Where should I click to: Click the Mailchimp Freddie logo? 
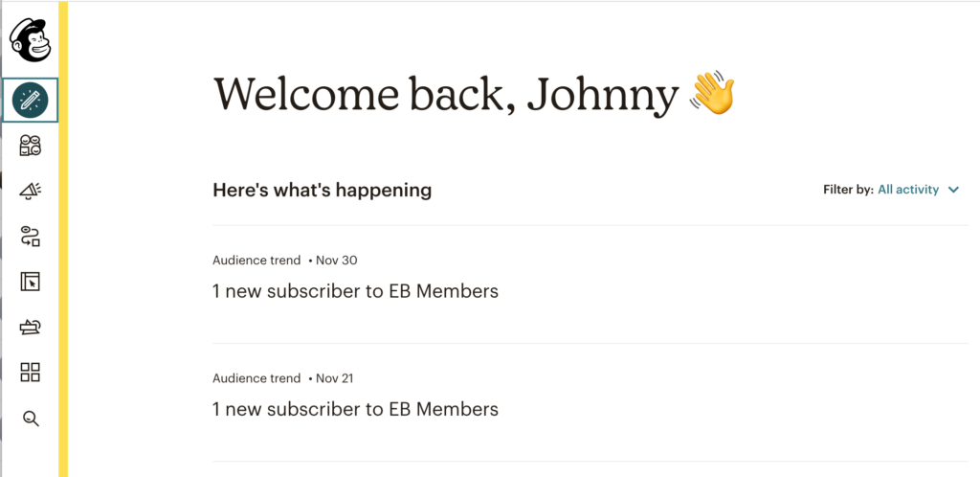click(x=30, y=39)
